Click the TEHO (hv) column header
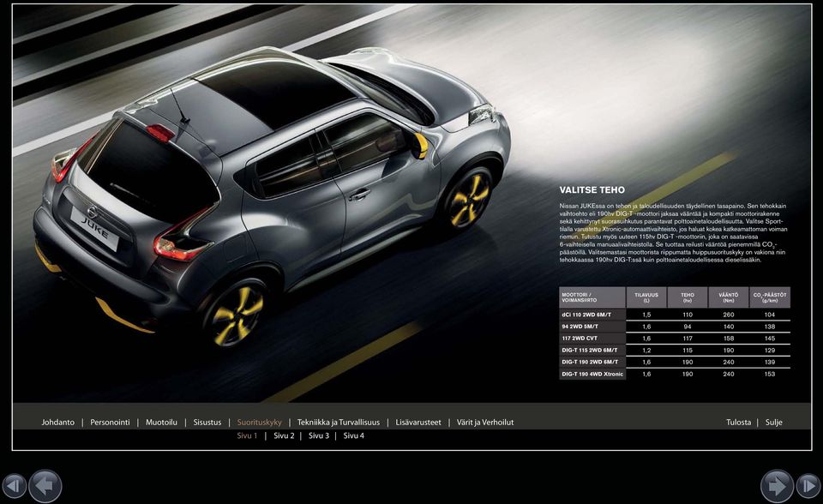 (688, 297)
